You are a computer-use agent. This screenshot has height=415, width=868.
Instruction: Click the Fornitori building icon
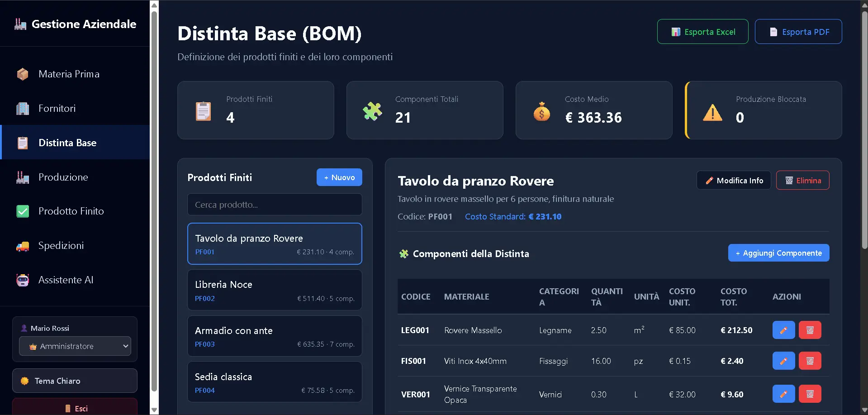[23, 108]
